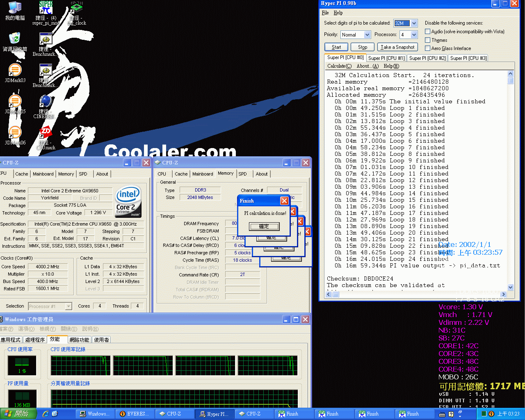525x420 pixels.
Task: Click the Internet Explorer quick launch icon
Action: [x=46, y=414]
